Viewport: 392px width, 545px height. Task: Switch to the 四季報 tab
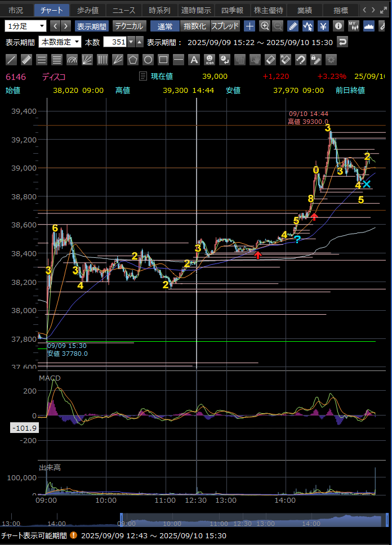tap(233, 11)
